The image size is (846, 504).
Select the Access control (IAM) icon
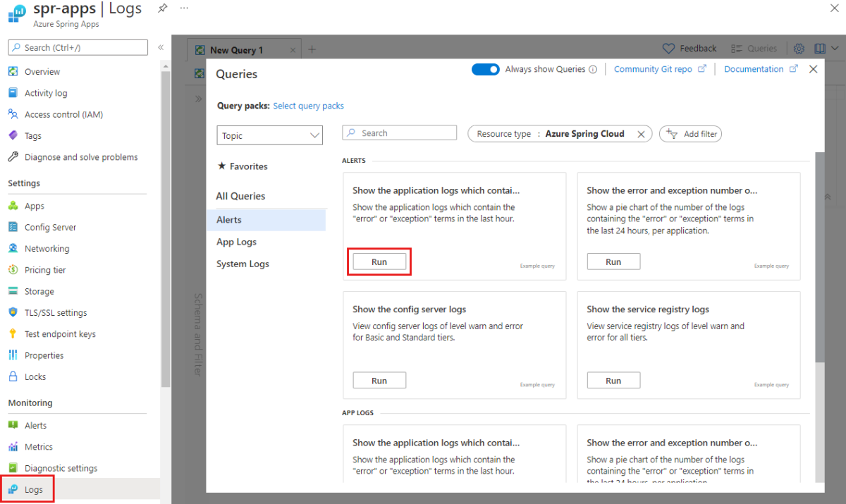click(13, 113)
